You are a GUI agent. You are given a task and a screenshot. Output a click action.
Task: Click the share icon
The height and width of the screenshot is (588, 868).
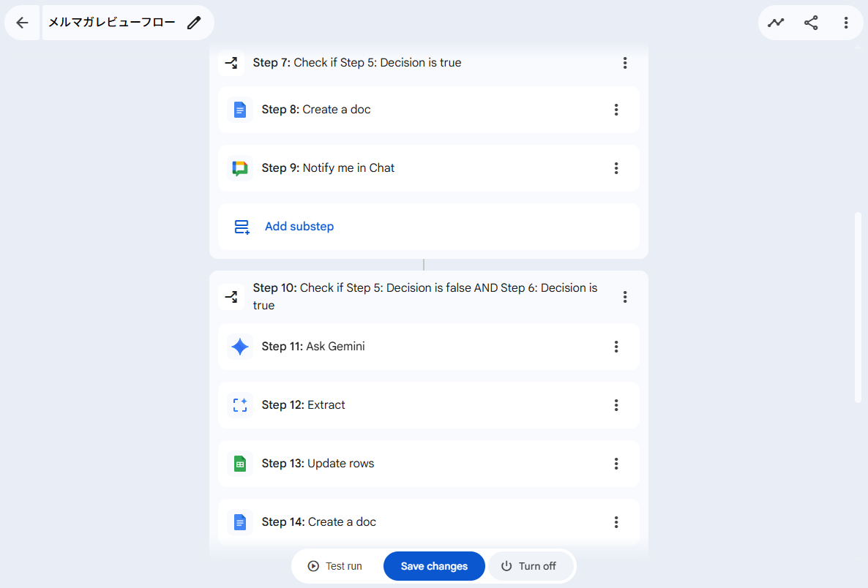click(x=811, y=23)
